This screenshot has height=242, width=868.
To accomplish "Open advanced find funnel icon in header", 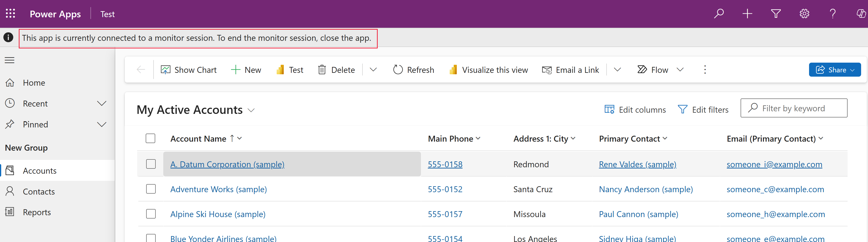I will [776, 14].
